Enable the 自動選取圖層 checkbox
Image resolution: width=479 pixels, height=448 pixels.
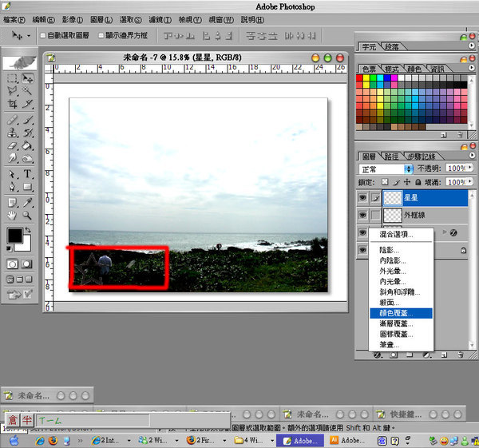pyautogui.click(x=43, y=36)
